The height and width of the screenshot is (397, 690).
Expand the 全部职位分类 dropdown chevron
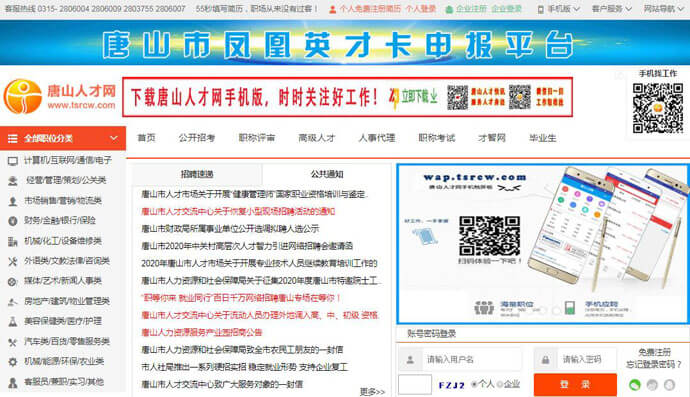pyautogui.click(x=114, y=138)
